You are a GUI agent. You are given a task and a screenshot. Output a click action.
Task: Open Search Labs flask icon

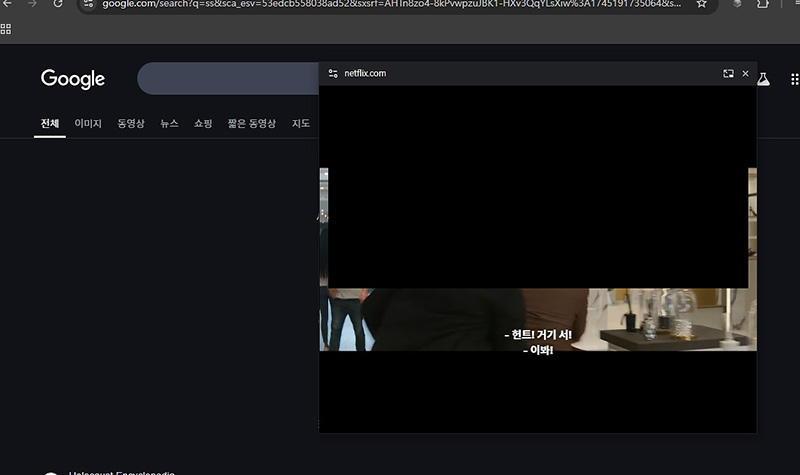[763, 79]
